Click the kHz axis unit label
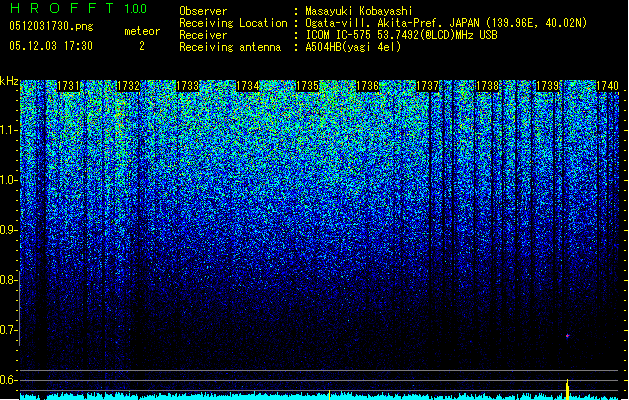Screen dimensions: 629x400 [x=9, y=81]
